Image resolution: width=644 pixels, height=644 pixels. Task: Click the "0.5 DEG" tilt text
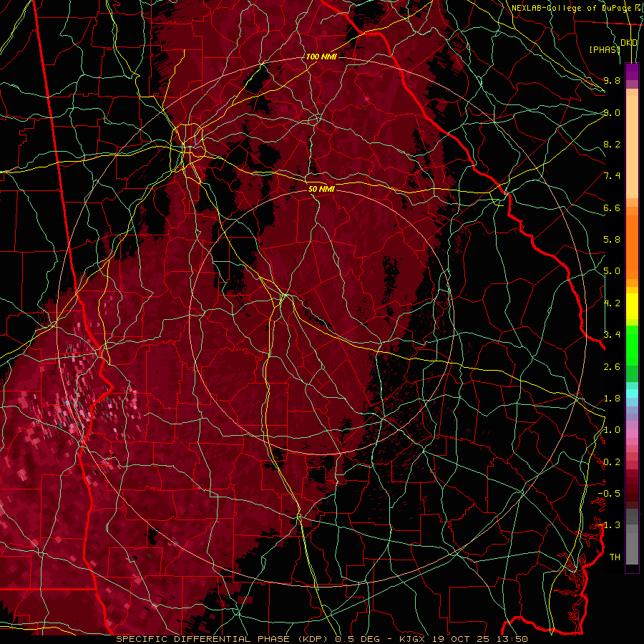tap(356, 639)
